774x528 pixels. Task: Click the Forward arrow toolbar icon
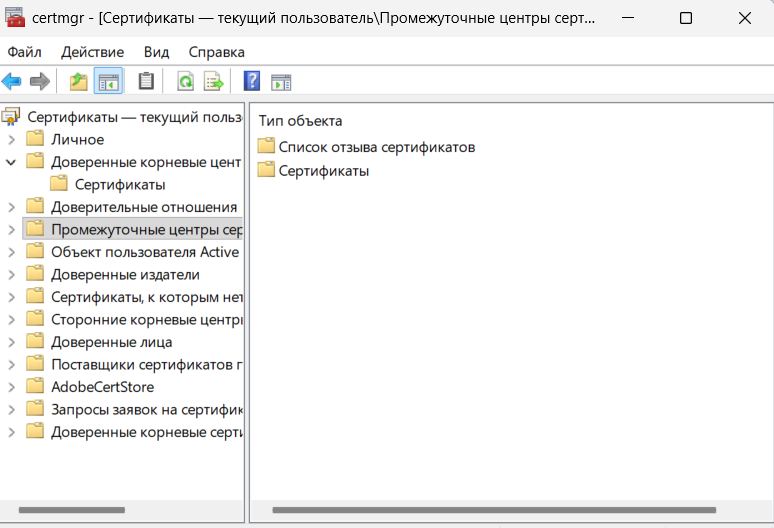pos(40,81)
